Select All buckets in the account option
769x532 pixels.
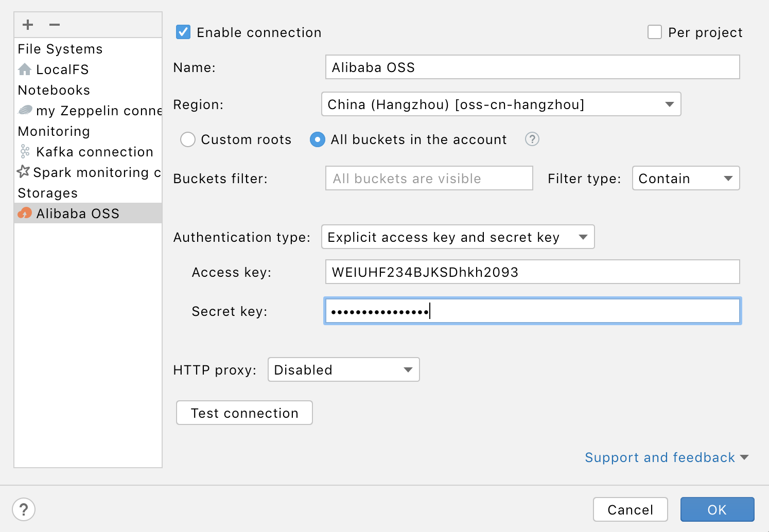click(318, 139)
